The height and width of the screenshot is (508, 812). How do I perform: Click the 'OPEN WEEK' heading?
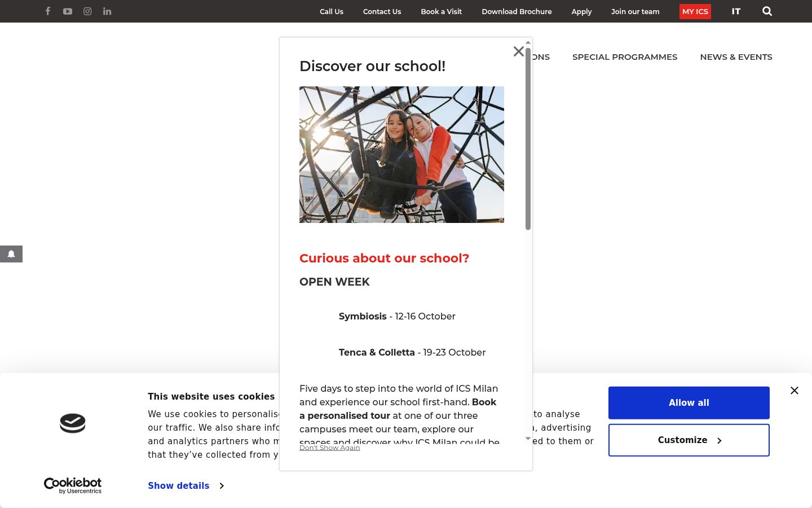(334, 282)
